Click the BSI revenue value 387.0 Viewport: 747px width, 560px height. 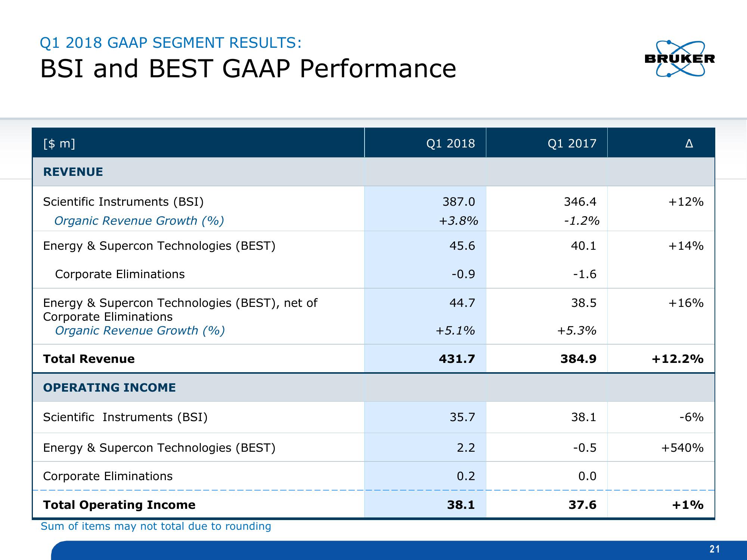(459, 202)
